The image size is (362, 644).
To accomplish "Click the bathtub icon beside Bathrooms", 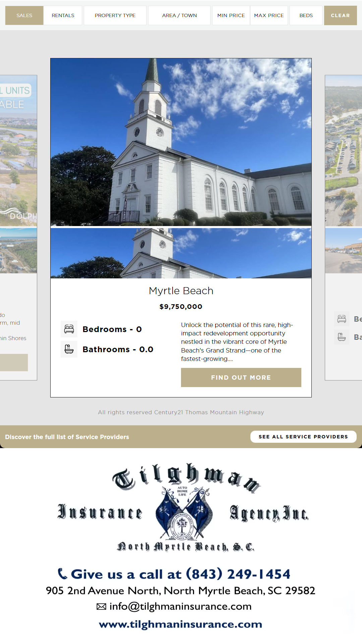I will click(x=69, y=349).
